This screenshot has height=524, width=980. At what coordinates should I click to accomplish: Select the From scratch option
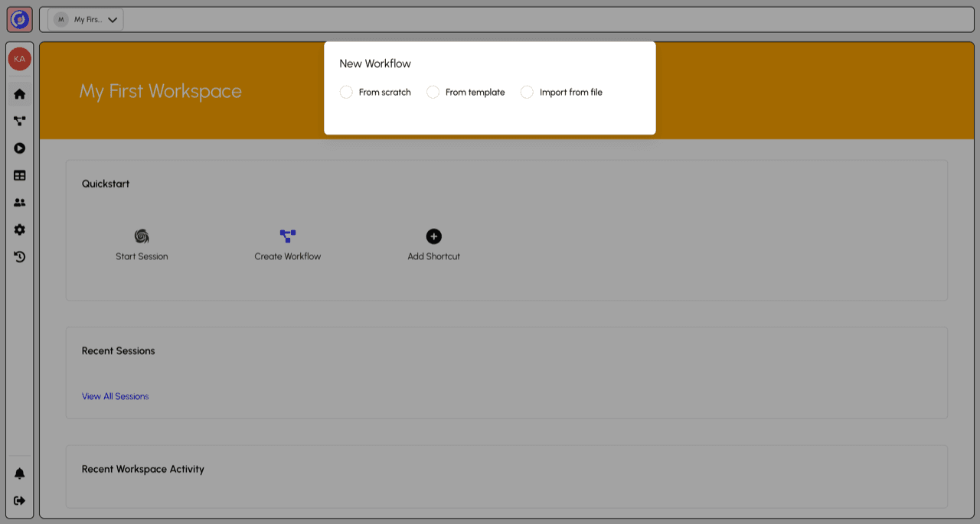346,92
